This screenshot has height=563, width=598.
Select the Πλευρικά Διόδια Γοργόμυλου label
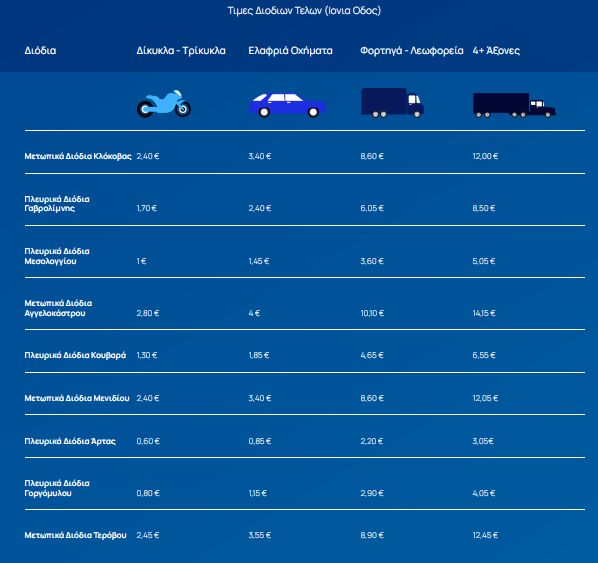[x=57, y=488]
